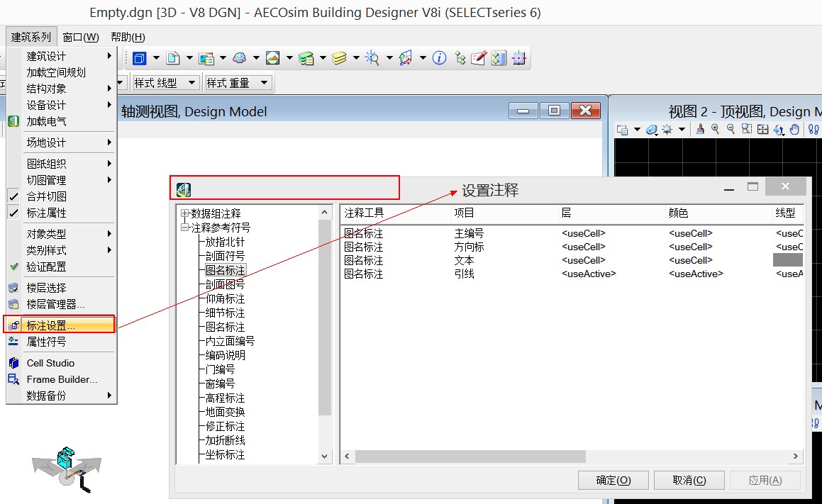Click the yellow stacked layers icon
The height and width of the screenshot is (504, 822).
coord(339,58)
